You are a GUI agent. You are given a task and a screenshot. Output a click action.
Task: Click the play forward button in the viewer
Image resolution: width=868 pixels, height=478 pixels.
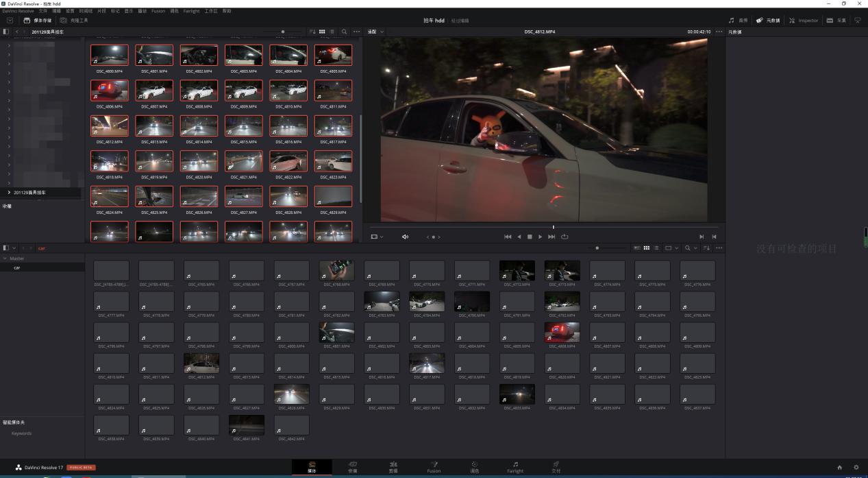pos(541,237)
